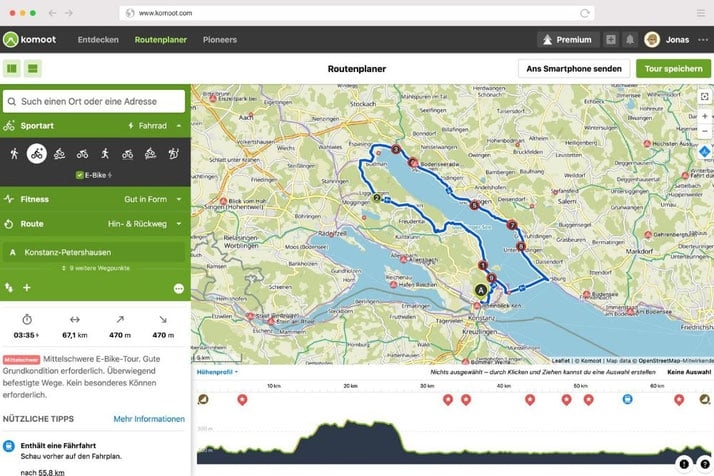This screenshot has height=476, width=714.
Task: Open the question mark help icon
Action: coord(705,464)
